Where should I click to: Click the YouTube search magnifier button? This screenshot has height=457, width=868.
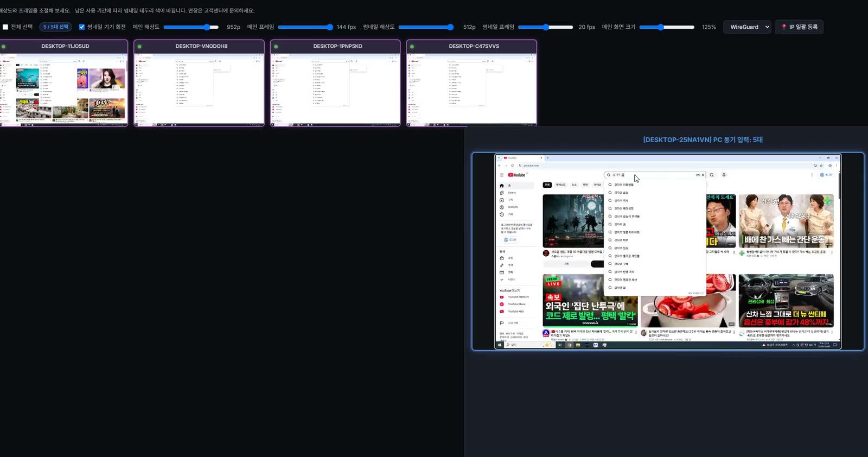click(x=712, y=175)
